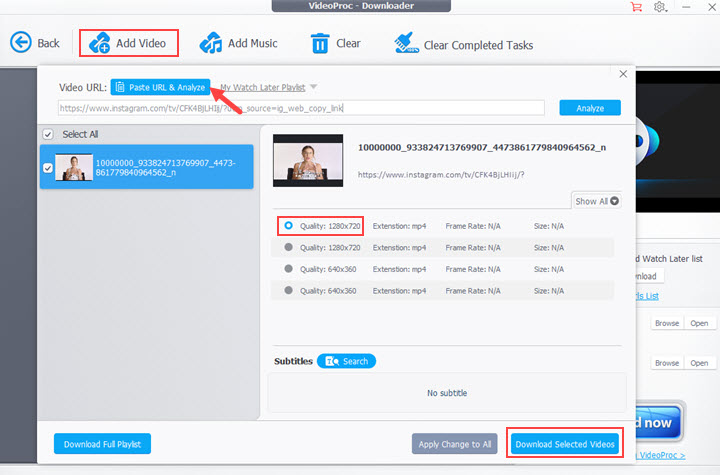
Task: Uncheck the video item checkbox in list
Action: [x=48, y=168]
